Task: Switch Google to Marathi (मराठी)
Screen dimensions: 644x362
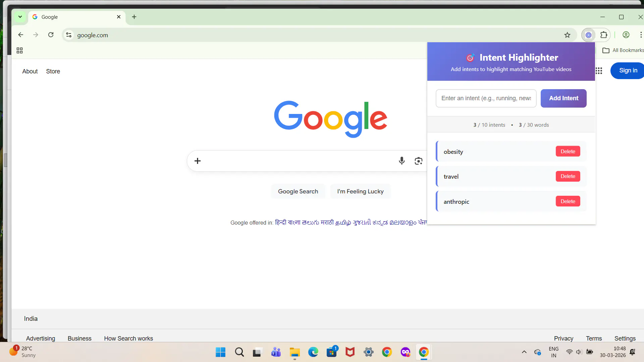Action: [x=327, y=223]
